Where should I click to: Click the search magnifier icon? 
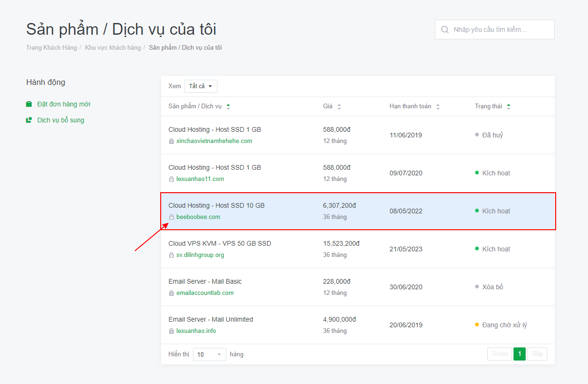[x=445, y=30]
